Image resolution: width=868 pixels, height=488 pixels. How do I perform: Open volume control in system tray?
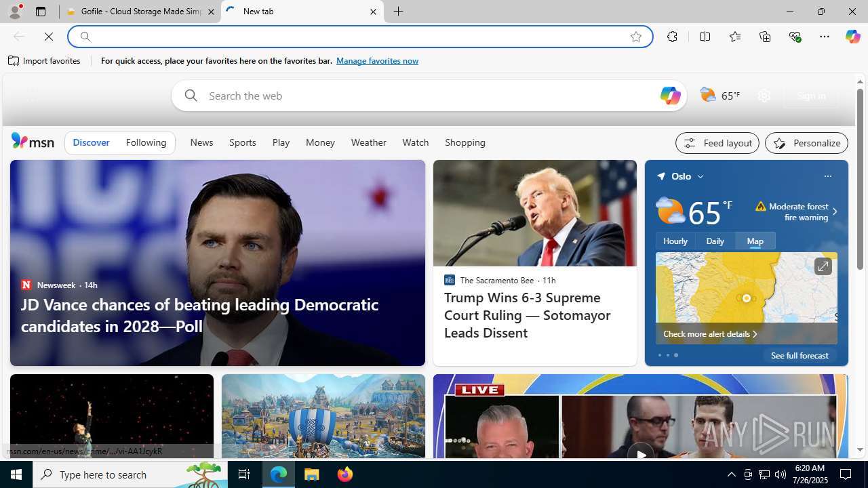click(781, 474)
